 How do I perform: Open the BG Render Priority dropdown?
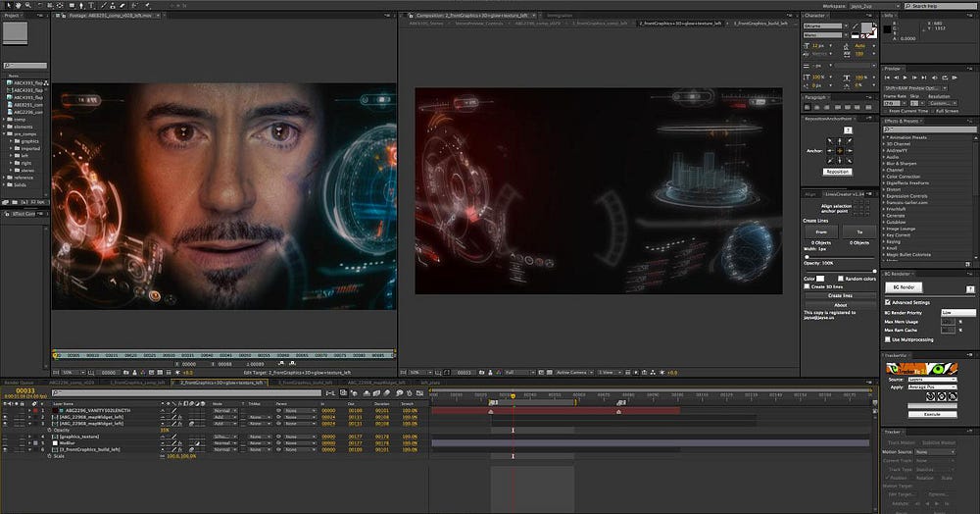[x=958, y=312]
